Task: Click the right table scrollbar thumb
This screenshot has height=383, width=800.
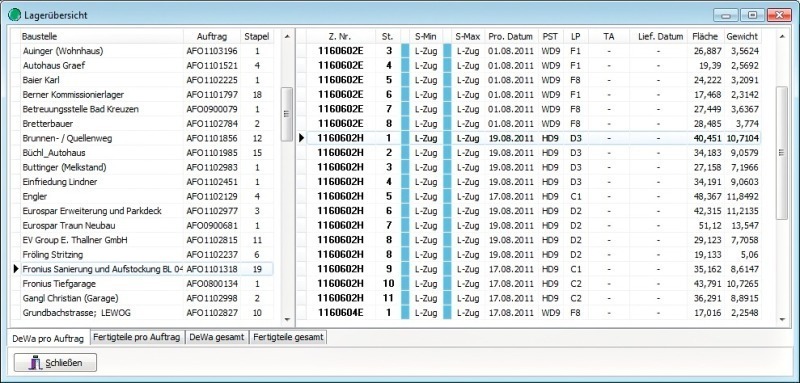Action: pos(782,152)
